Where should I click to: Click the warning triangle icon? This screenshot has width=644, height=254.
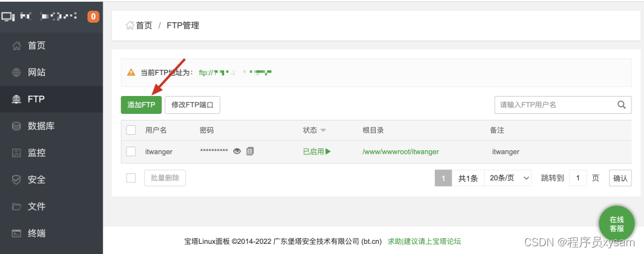point(131,73)
